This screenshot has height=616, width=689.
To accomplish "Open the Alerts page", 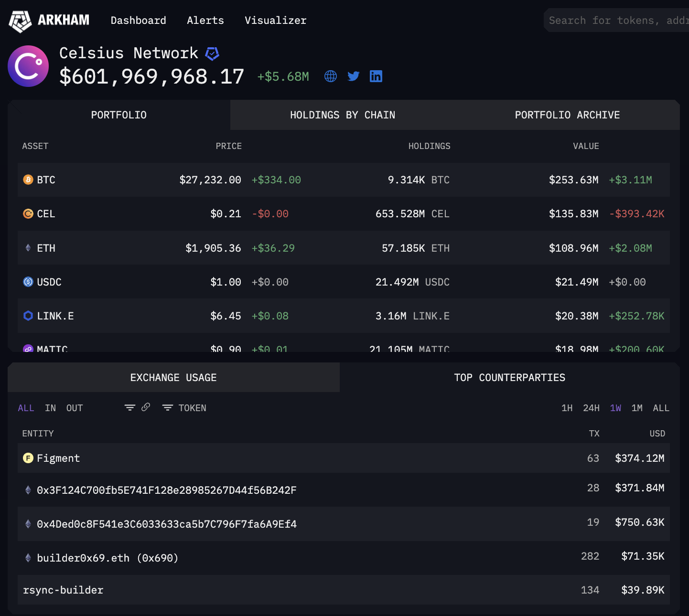I will [x=205, y=20].
